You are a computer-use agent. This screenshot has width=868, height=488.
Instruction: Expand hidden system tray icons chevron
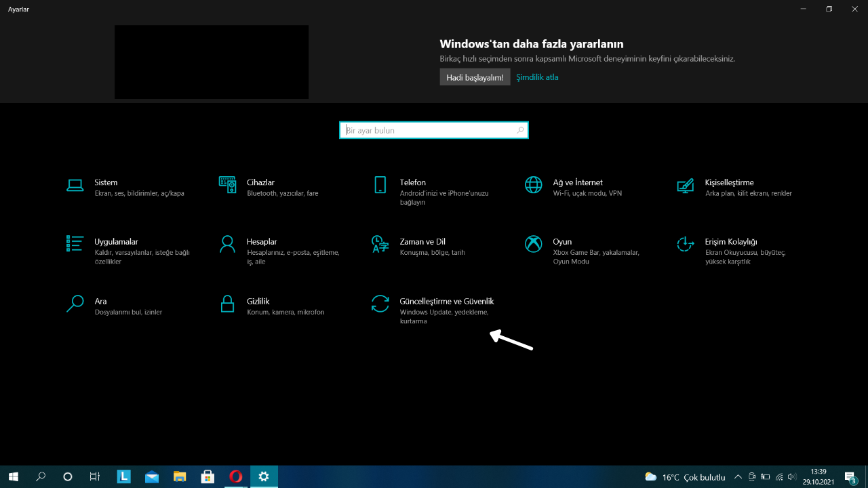(x=738, y=477)
